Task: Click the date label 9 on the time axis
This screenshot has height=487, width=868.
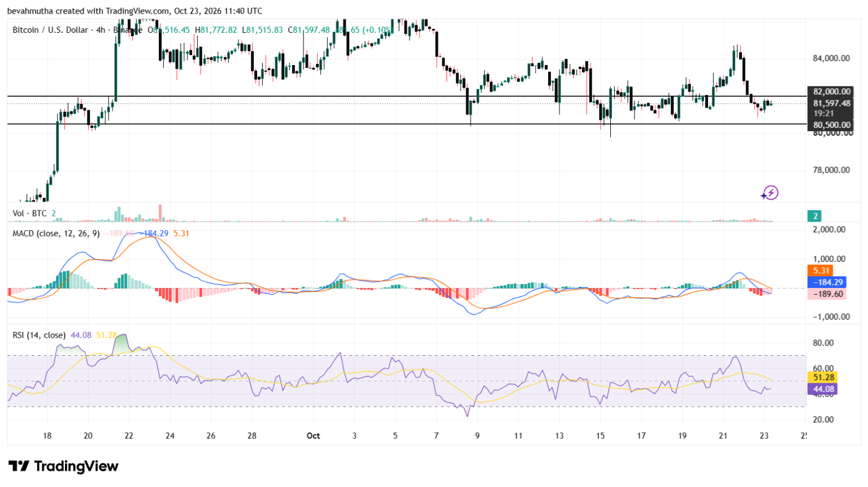Action: pos(478,436)
